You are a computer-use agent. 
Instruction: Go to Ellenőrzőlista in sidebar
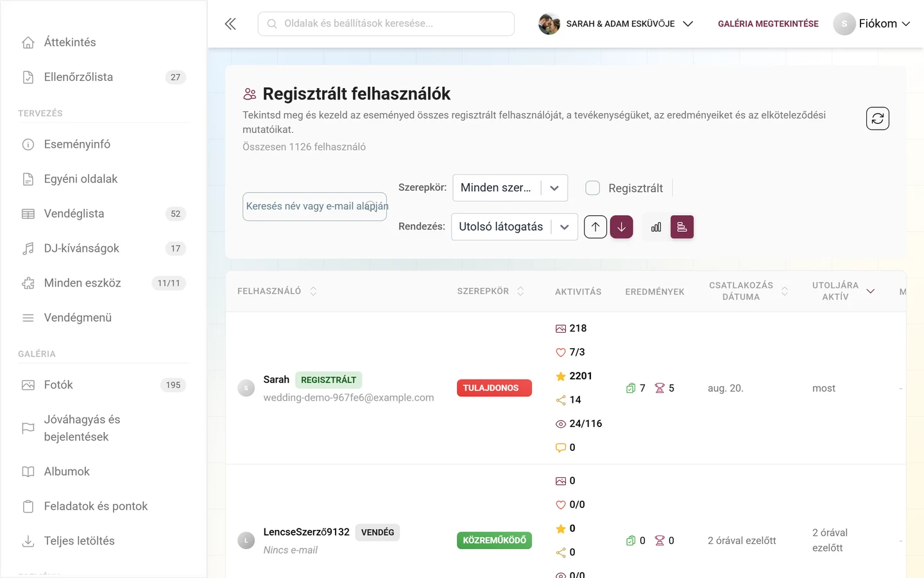[x=103, y=77]
